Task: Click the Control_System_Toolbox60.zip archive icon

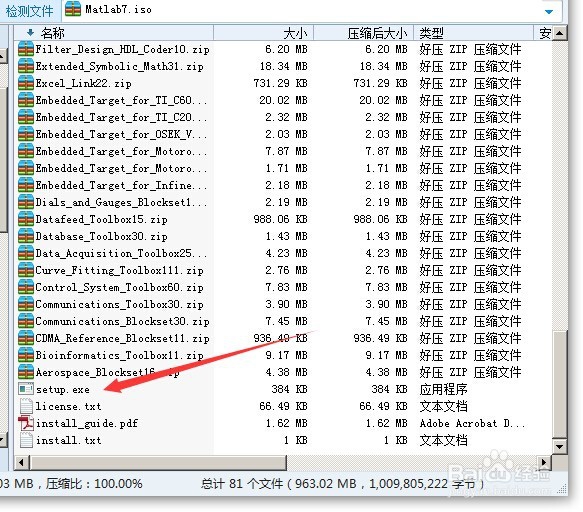Action: [x=26, y=287]
